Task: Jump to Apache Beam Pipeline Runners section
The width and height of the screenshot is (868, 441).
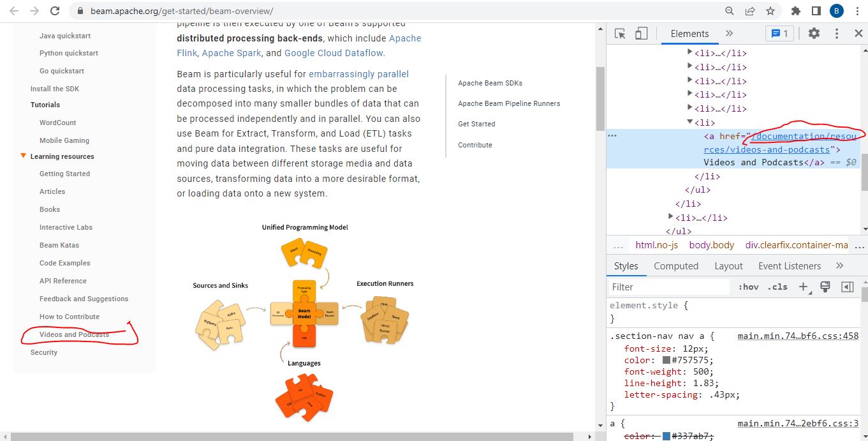Action: click(509, 103)
